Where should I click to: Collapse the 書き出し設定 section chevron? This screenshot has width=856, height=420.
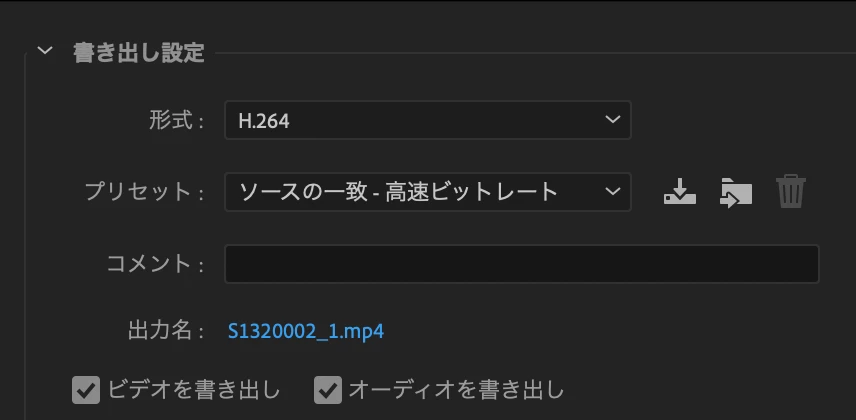coord(44,51)
